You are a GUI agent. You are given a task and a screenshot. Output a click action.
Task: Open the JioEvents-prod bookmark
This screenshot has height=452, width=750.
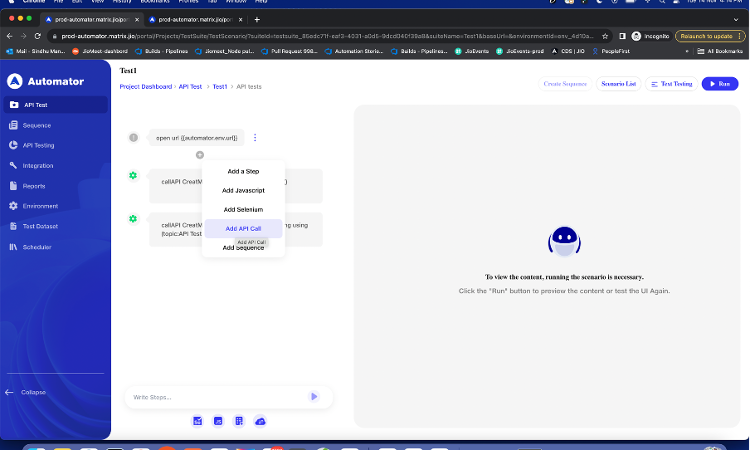[519, 51]
